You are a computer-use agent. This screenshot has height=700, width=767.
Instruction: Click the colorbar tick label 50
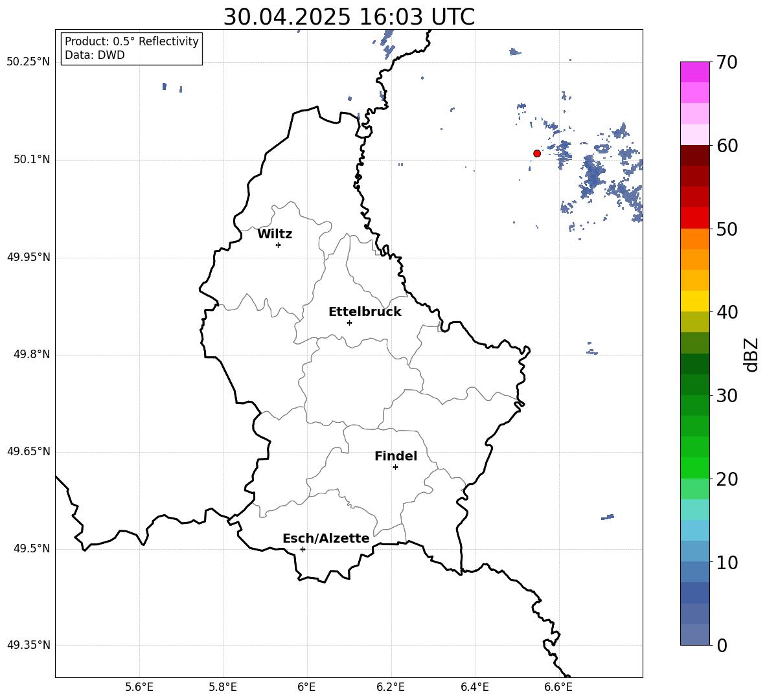point(727,229)
